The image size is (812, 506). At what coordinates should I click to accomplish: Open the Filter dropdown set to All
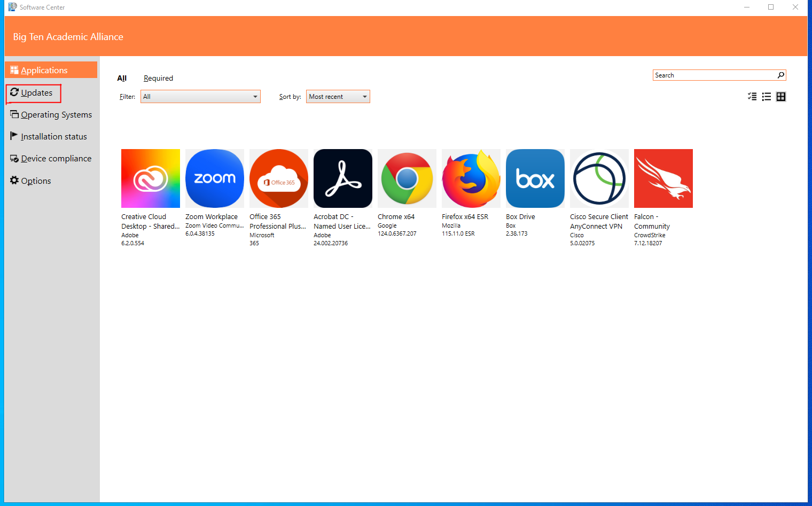pyautogui.click(x=200, y=97)
